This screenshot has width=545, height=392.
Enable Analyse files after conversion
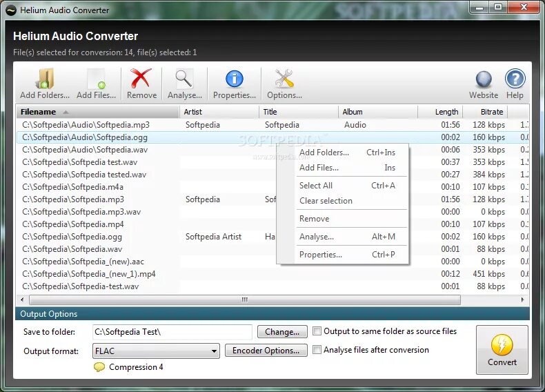pos(317,349)
